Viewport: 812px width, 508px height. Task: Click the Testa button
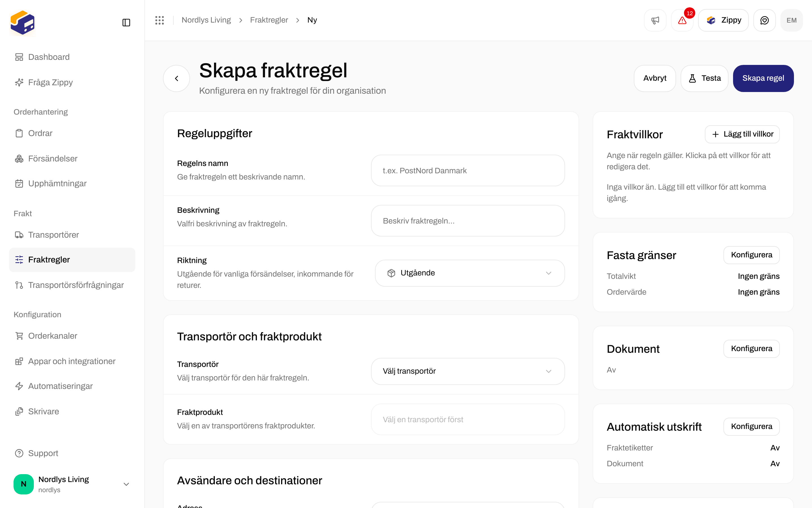tap(704, 78)
